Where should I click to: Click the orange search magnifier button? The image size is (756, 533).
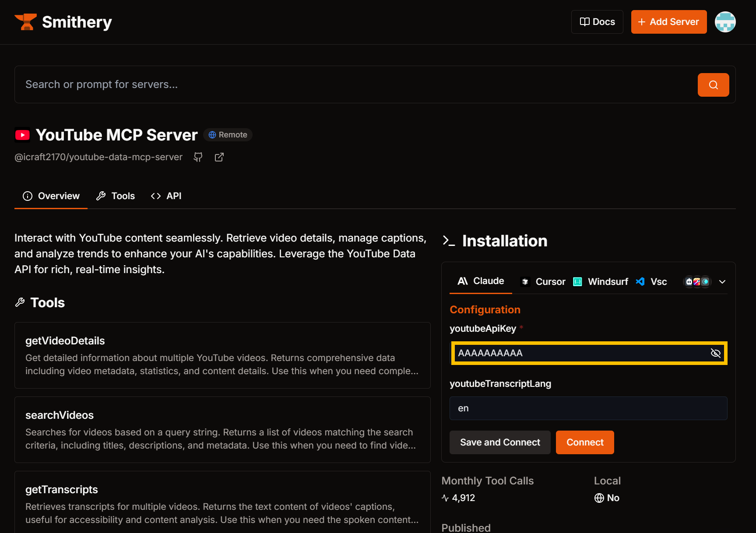click(714, 85)
